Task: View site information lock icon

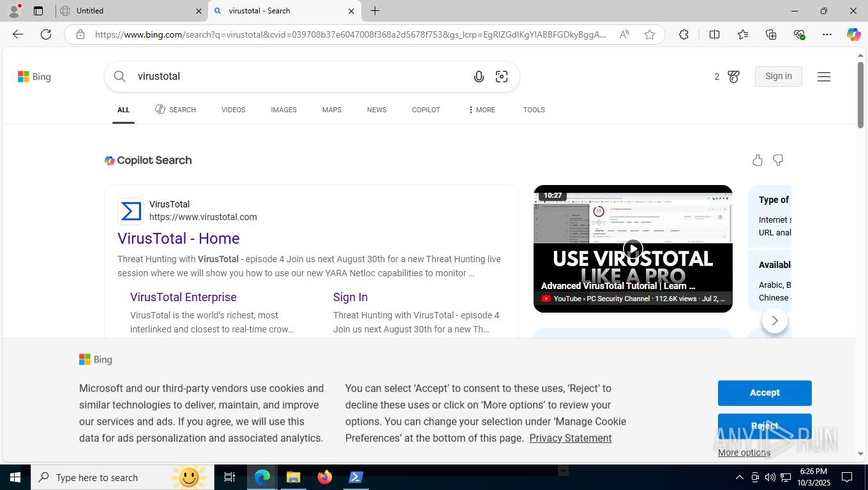Action: point(80,34)
